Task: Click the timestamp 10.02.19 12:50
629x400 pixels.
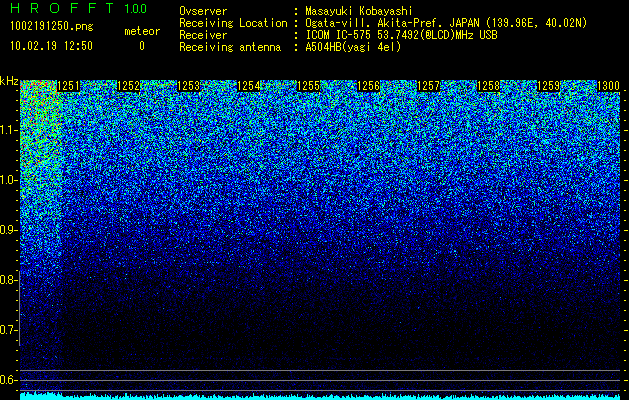Action: coord(51,46)
